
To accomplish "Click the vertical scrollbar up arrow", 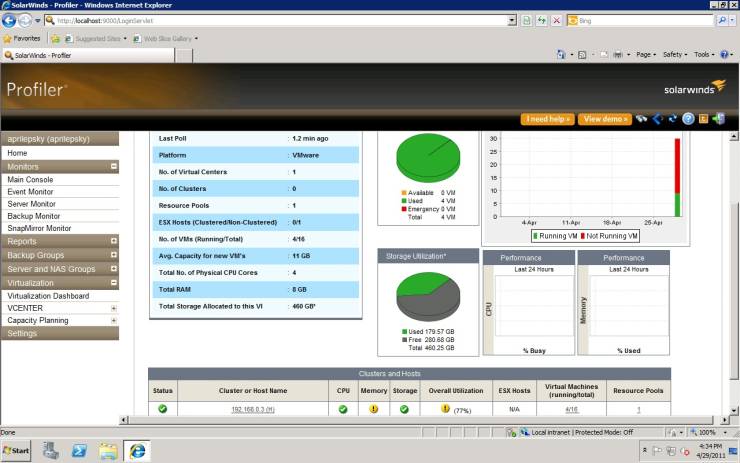I will point(733,136).
